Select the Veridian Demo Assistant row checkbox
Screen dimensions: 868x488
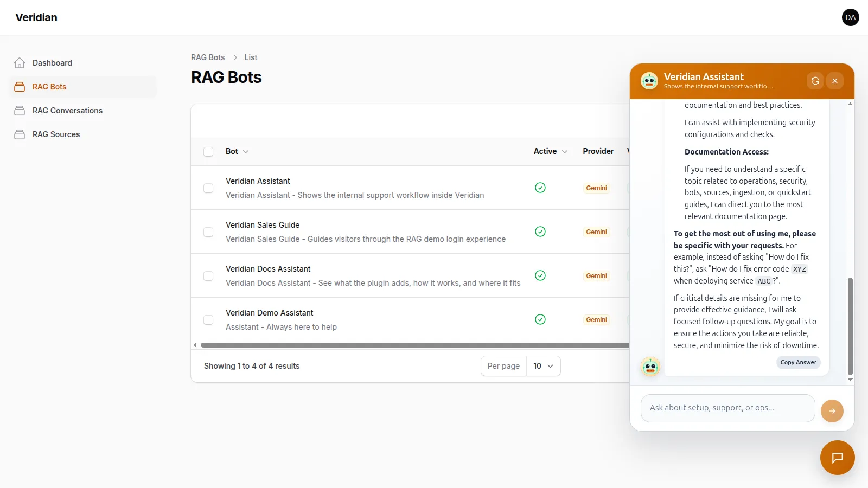point(208,320)
